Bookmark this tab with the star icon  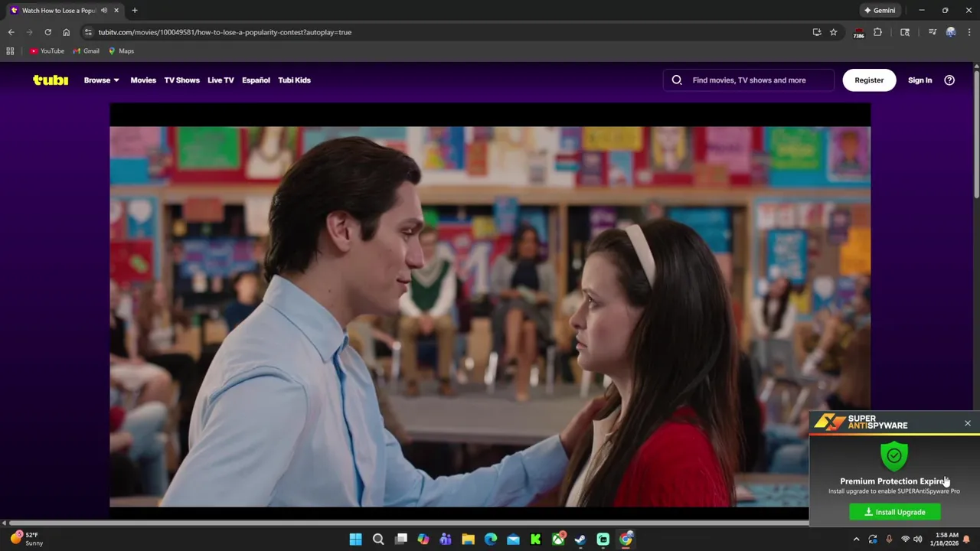coord(834,32)
